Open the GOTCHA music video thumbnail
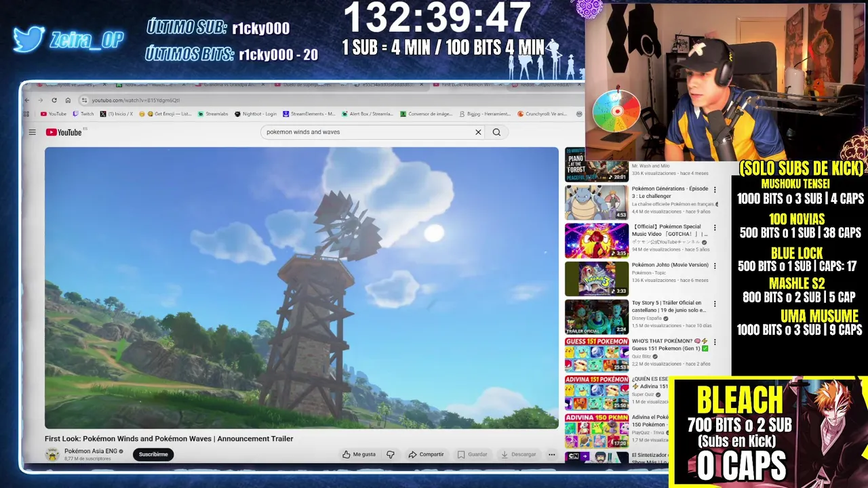 pyautogui.click(x=597, y=241)
